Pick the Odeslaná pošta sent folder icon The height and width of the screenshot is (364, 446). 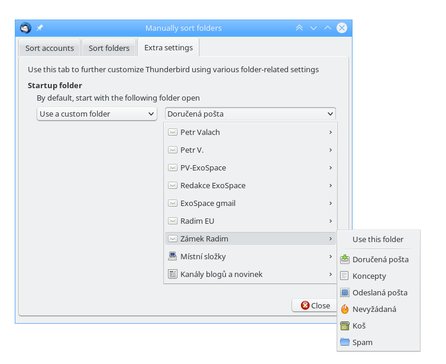345,293
